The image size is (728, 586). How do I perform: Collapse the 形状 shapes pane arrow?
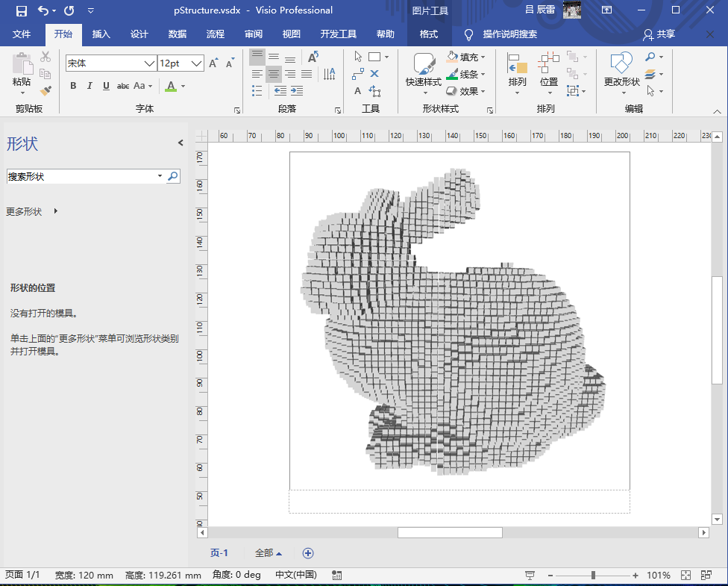[181, 143]
